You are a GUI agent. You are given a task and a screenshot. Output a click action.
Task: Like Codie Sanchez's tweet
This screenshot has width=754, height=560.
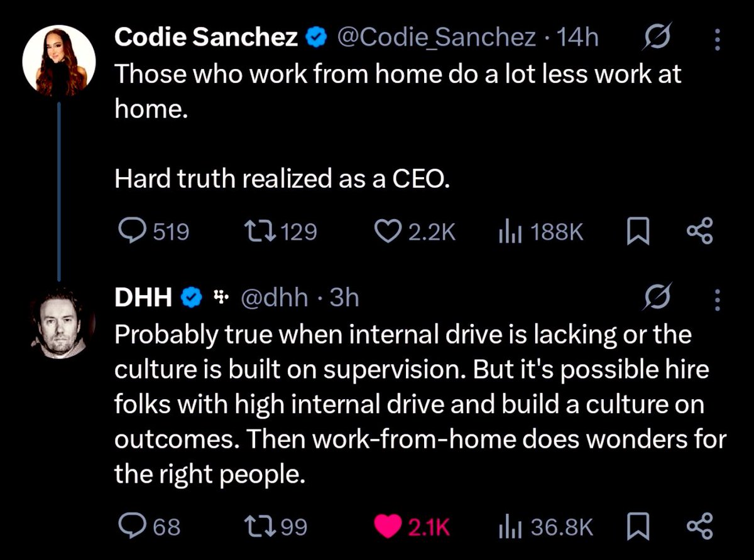pos(390,231)
